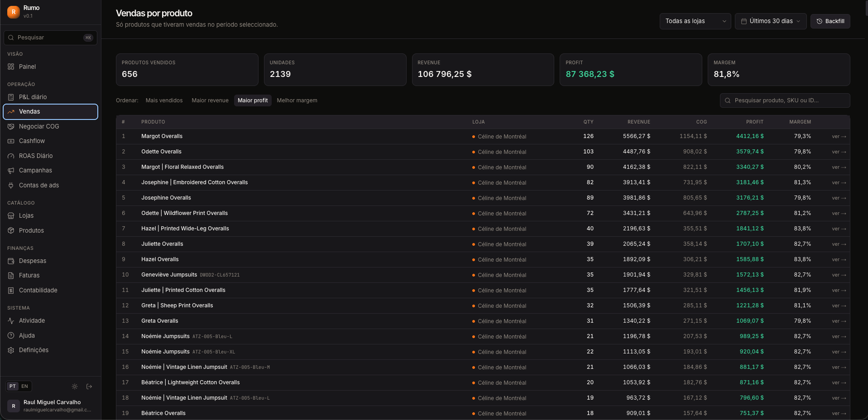Open the Todas as lojas dropdown

tap(695, 21)
